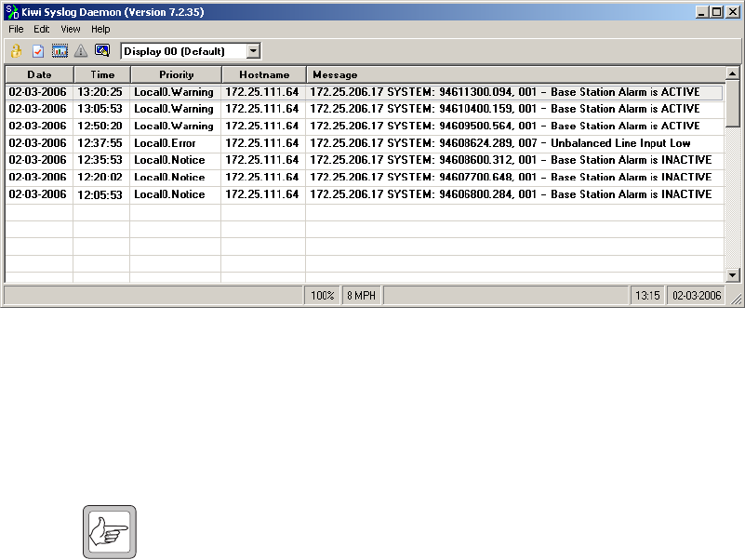The height and width of the screenshot is (560, 745).
Task: Click the Unbalanced Line Input Low message
Action: [x=515, y=143]
